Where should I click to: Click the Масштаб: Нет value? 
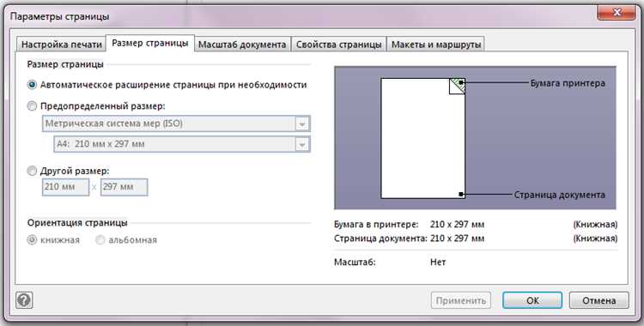438,262
